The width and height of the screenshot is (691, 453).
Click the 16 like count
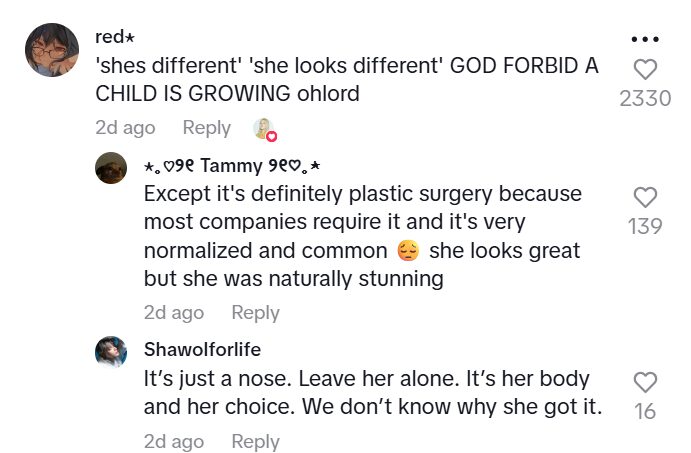click(646, 411)
